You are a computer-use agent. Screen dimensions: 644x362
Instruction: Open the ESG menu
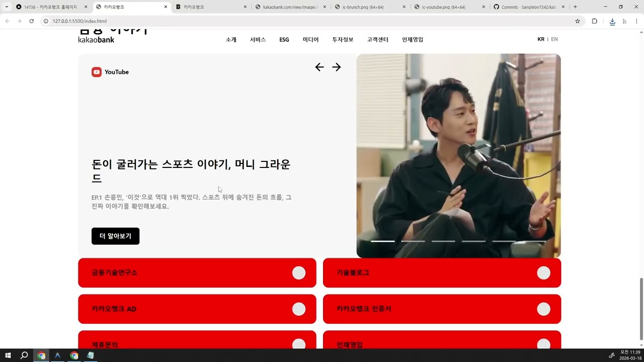coord(284,40)
